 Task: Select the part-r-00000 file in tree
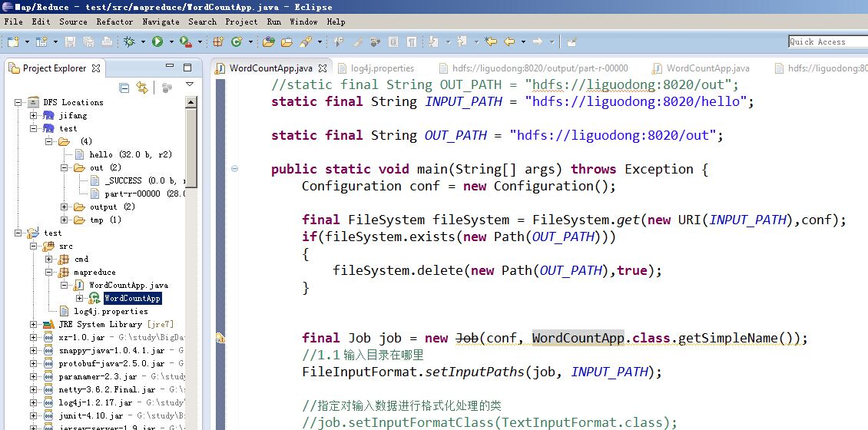click(144, 193)
